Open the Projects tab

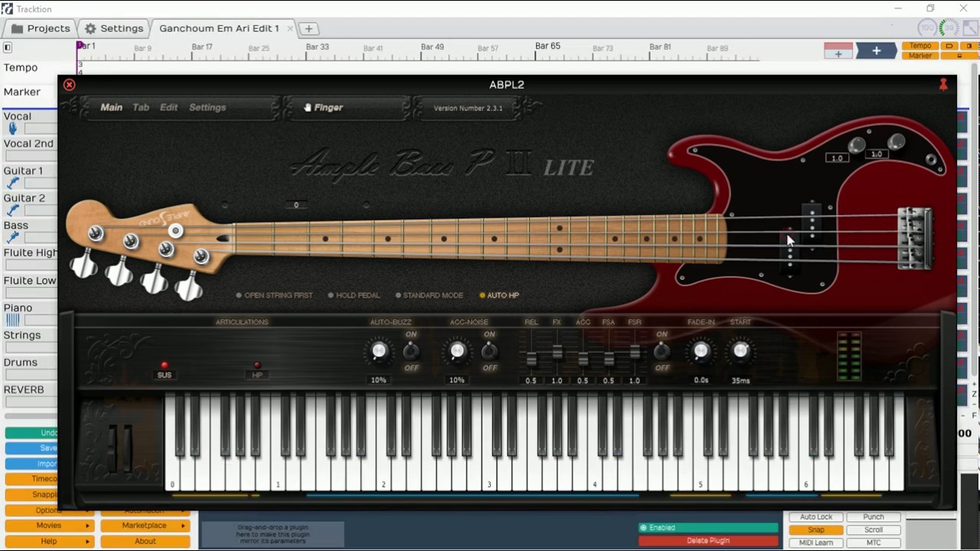41,28
